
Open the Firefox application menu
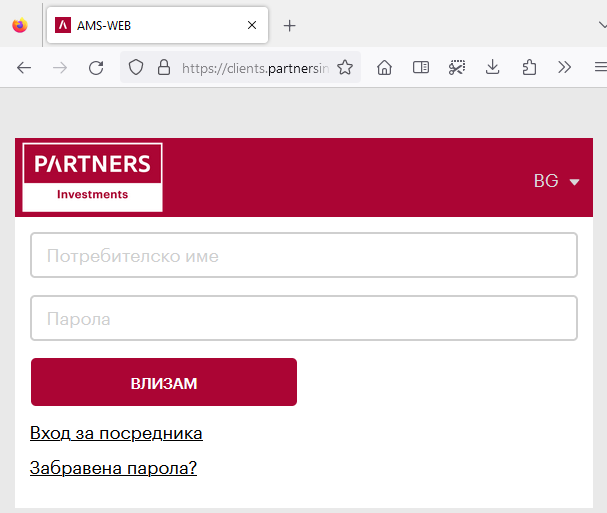click(601, 67)
